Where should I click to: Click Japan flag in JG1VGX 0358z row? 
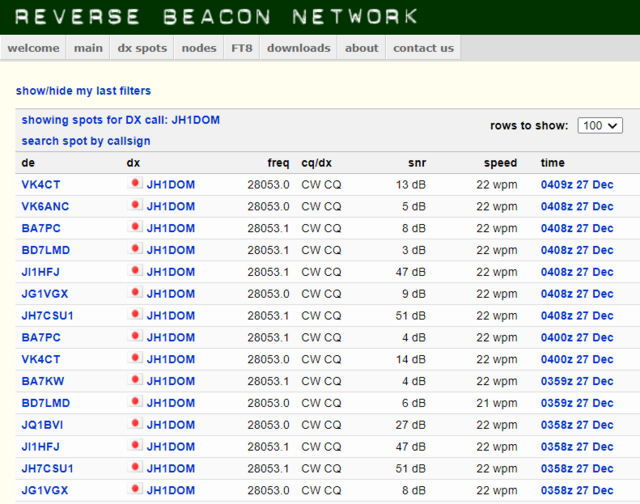coord(134,489)
